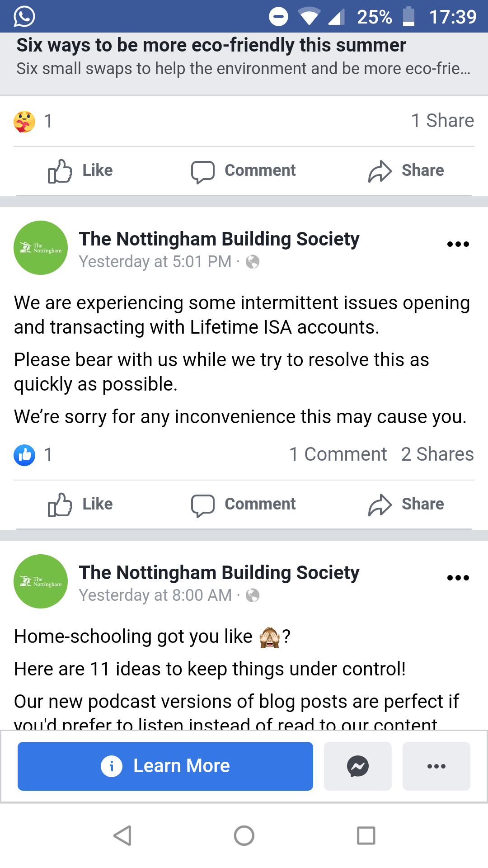Like the eco-friendly summer post
The width and height of the screenshot is (488, 868).
pyautogui.click(x=80, y=171)
